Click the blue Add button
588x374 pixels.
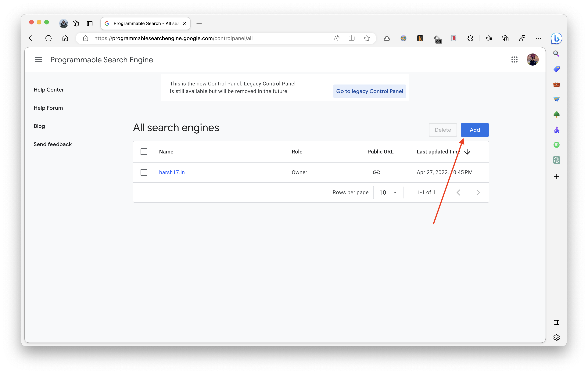[475, 130]
